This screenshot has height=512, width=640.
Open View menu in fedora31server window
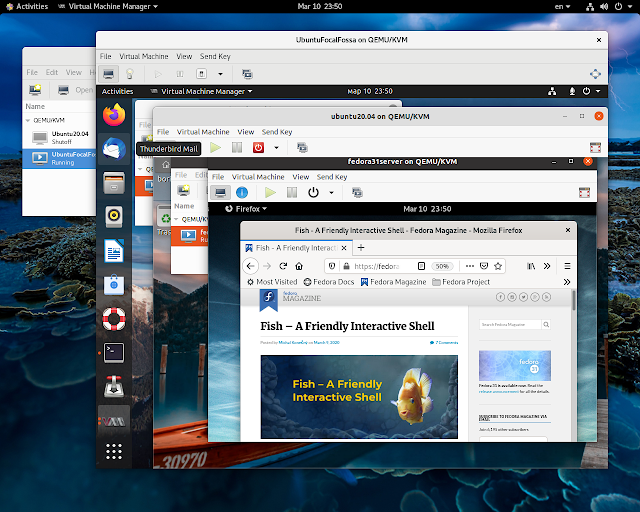tap(300, 177)
